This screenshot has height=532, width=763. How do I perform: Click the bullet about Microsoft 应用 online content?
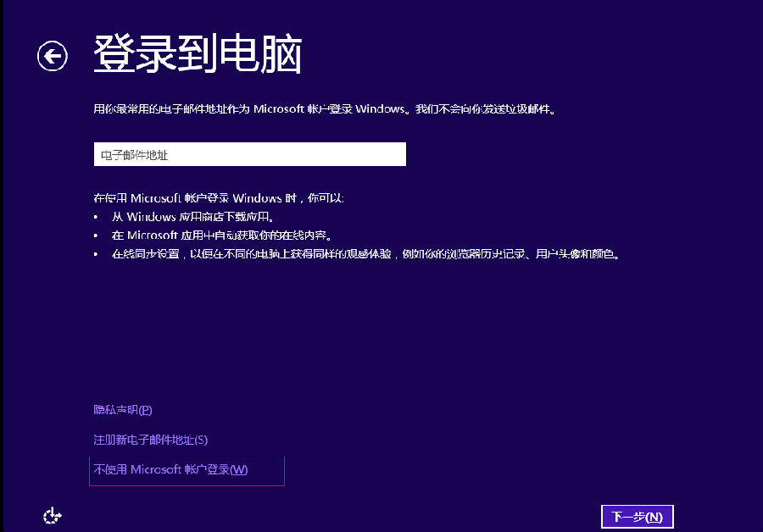coord(221,235)
